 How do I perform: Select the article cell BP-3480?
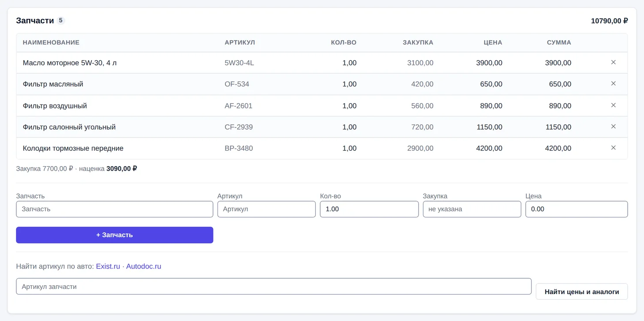click(239, 148)
